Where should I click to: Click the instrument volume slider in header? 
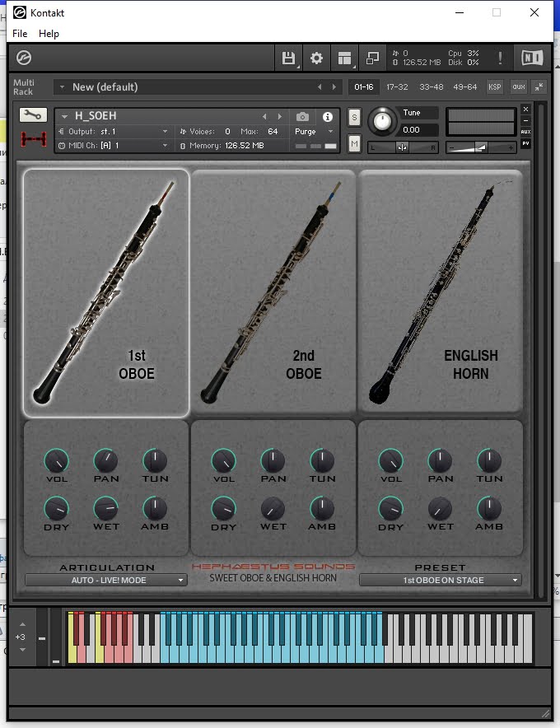pyautogui.click(x=481, y=147)
